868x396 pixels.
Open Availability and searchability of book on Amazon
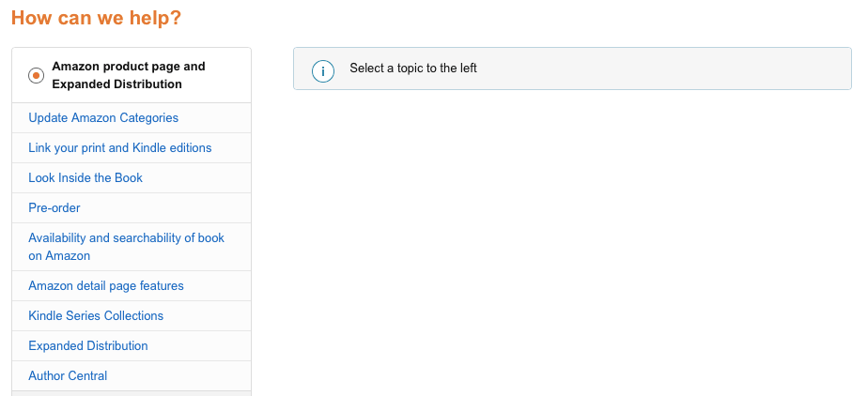pyautogui.click(x=126, y=247)
